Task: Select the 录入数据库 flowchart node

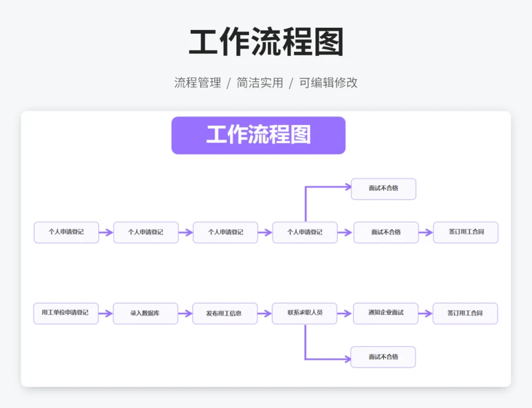Action: 146,313
